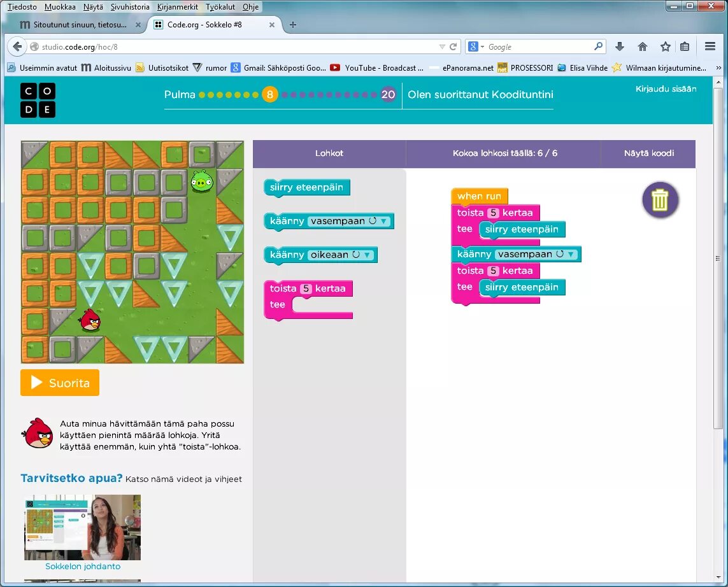728x587 pixels.
Task: Close the Sitoutunut sinuun tab
Action: [x=138, y=25]
